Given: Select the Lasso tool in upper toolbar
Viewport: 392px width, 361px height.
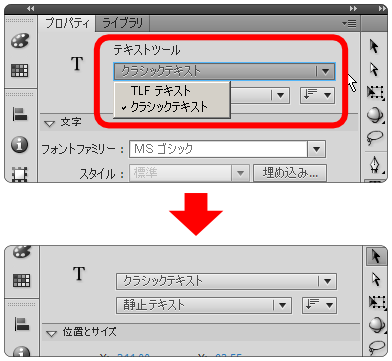Looking at the screenshot, I should tap(375, 137).
